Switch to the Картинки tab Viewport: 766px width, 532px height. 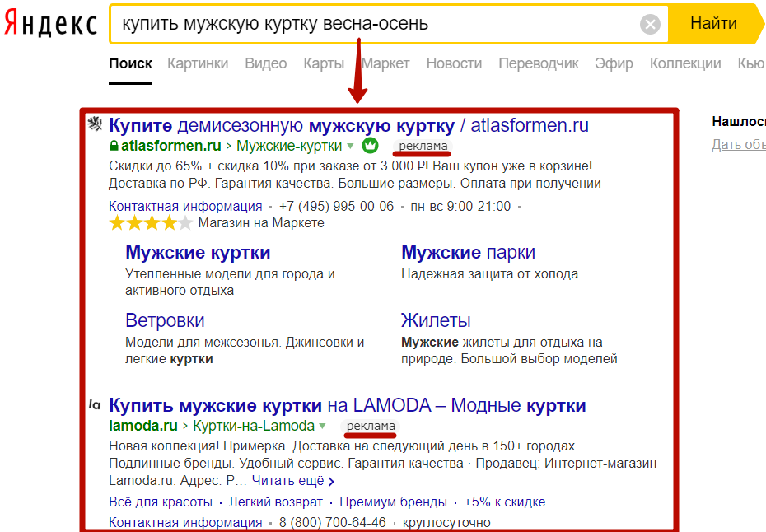[x=198, y=63]
